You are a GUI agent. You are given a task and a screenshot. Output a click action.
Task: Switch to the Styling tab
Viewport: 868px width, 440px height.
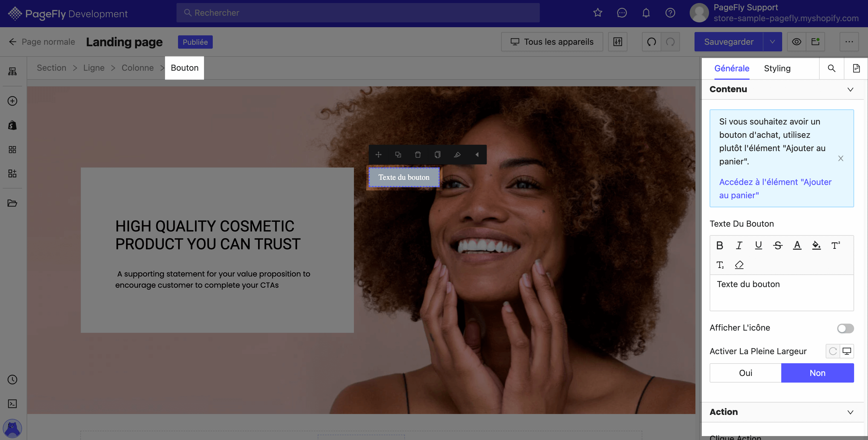pyautogui.click(x=777, y=68)
